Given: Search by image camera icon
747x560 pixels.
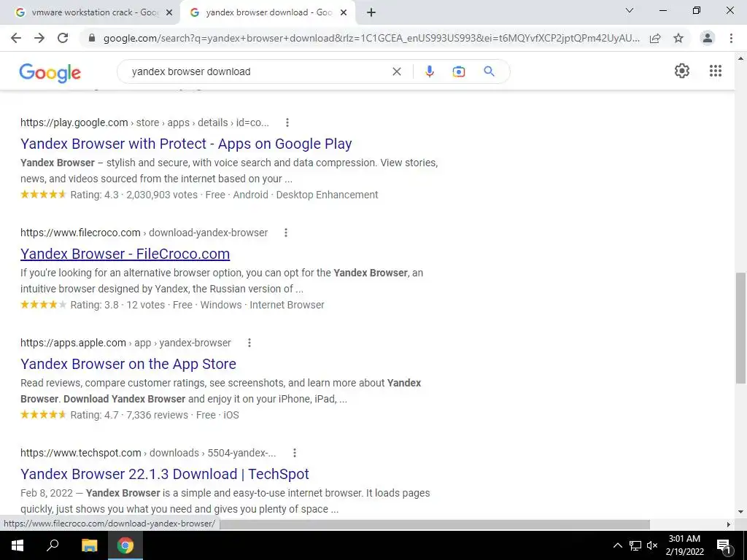Looking at the screenshot, I should coord(458,71).
